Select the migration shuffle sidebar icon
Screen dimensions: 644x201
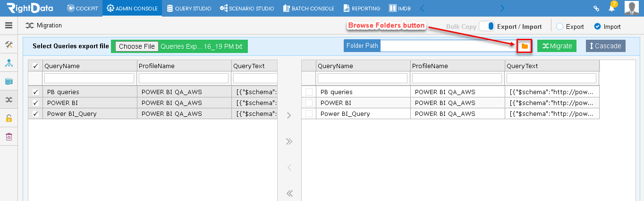pos(8,100)
